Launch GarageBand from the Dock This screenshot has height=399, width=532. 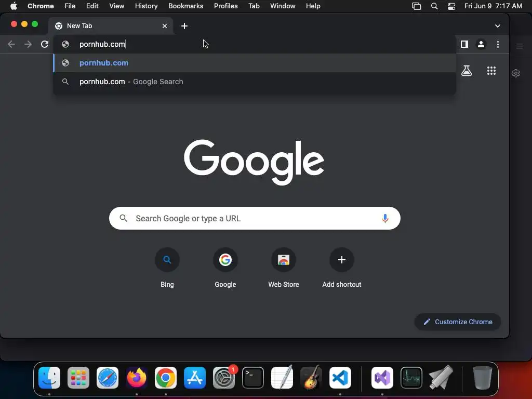(311, 378)
